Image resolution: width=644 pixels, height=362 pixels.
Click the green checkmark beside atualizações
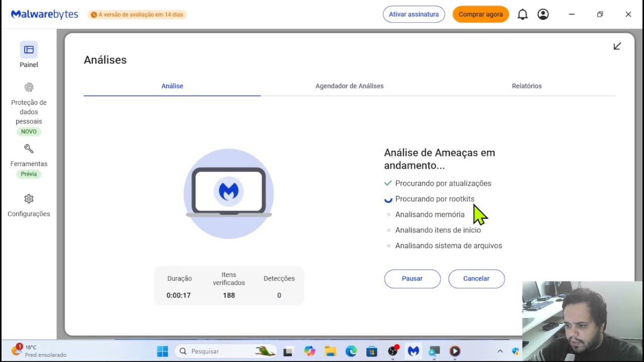tap(388, 183)
